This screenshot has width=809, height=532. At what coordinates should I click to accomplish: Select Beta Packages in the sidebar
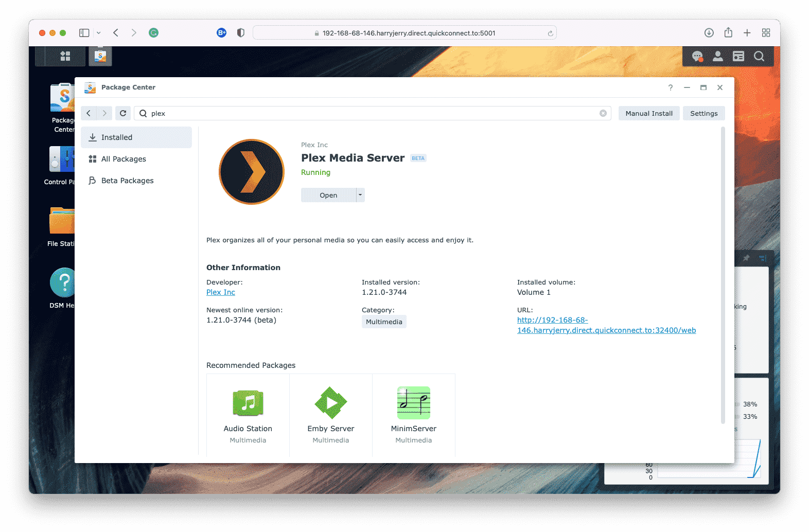click(136, 181)
